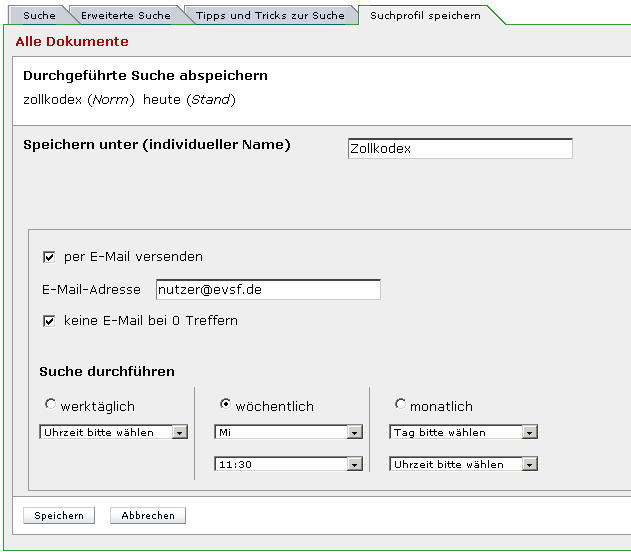
Task: Expand the monatlich Uhrzeit bitte wählen dropdown
Action: click(x=463, y=465)
